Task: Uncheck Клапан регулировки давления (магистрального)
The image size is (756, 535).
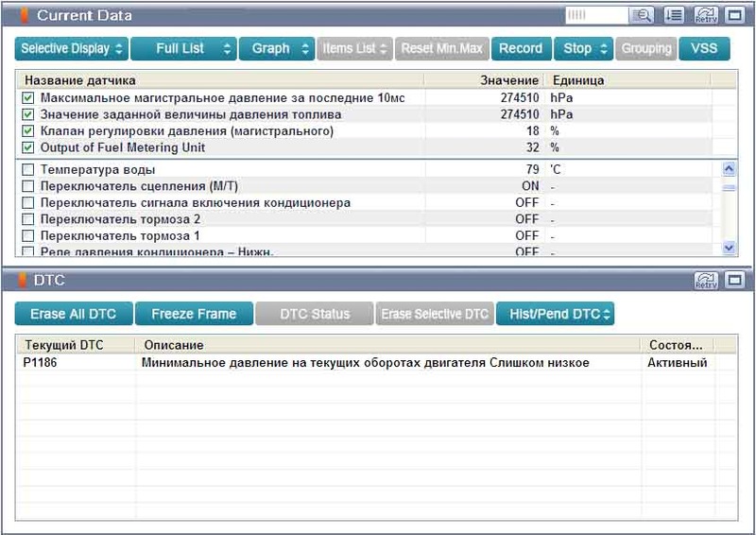Action: [x=28, y=131]
